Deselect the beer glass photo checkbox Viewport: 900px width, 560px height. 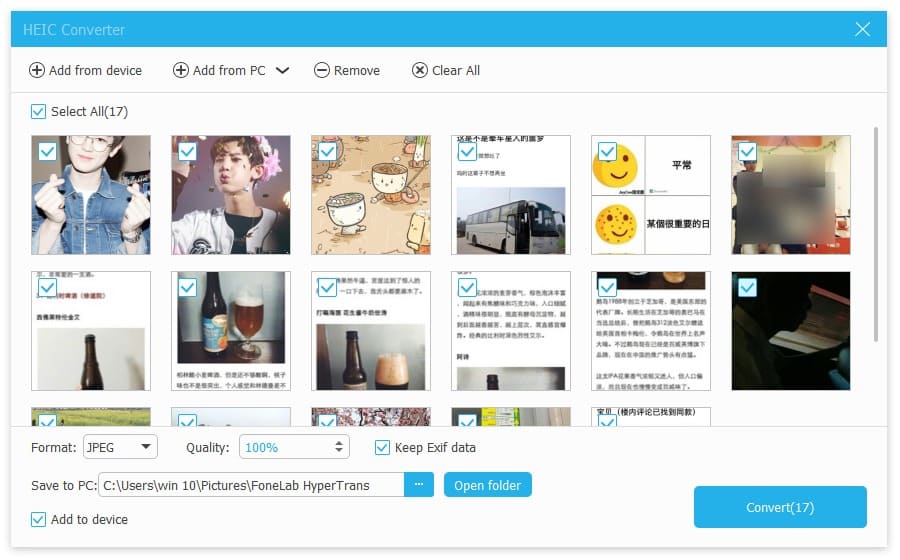187,287
